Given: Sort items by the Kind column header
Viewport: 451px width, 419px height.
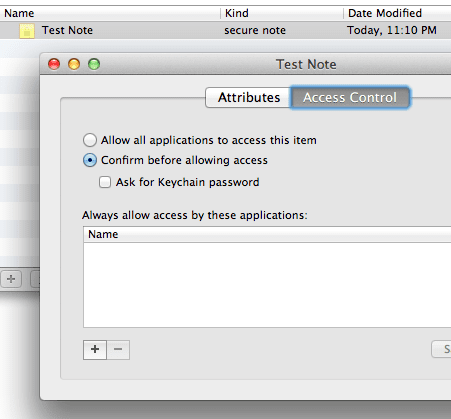Looking at the screenshot, I should pos(282,13).
